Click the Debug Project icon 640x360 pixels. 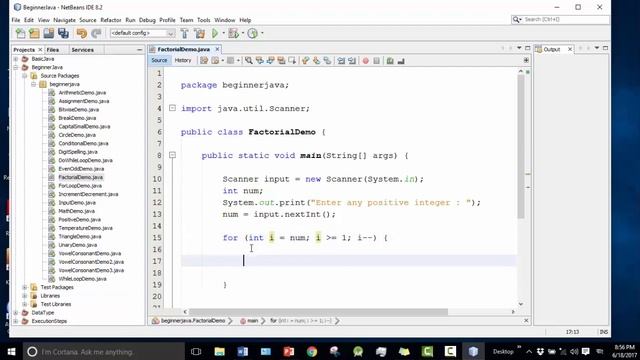coord(233,33)
